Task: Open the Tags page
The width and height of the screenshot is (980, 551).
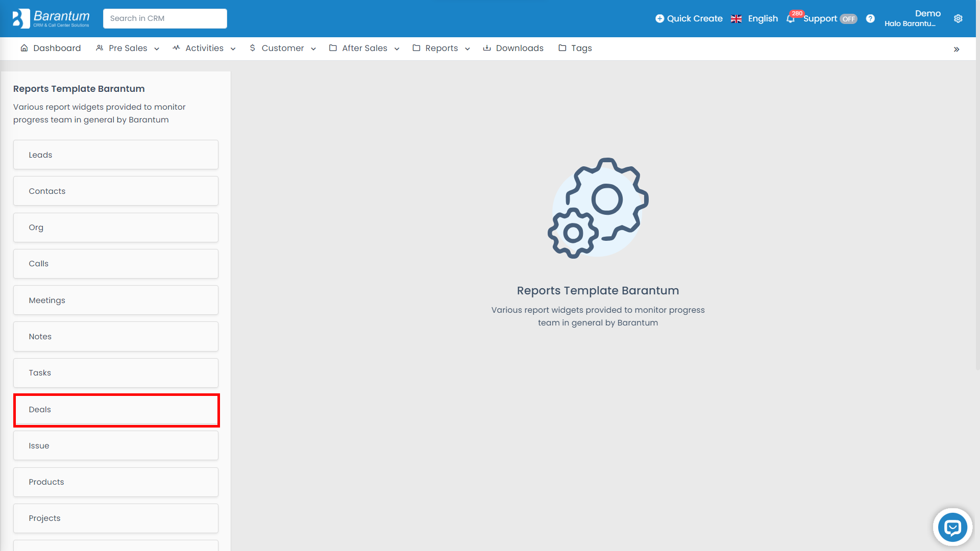Action: point(575,48)
